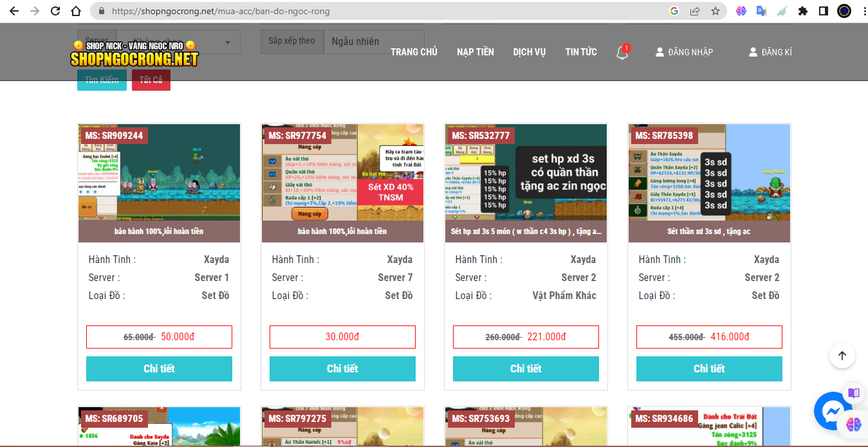Click the Tìm Kiếm search button
This screenshot has height=447, width=868.
point(102,80)
